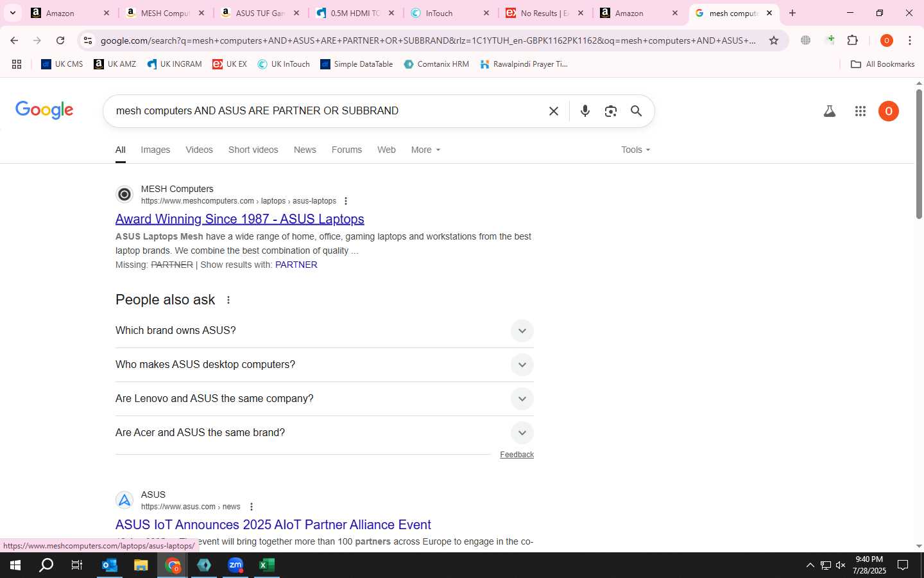Switch to Images results tab

coord(155,150)
